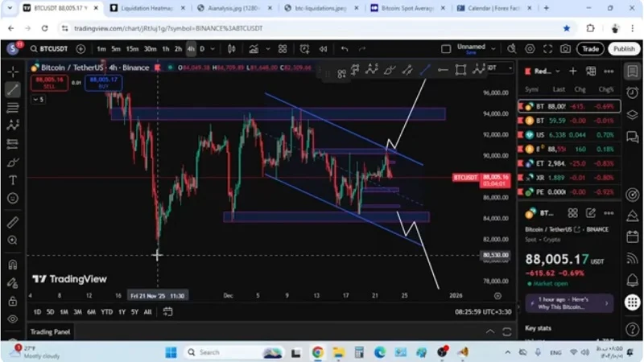Take a chart snapshot with camera icon
This screenshot has height=362, width=644.
coord(566,49)
